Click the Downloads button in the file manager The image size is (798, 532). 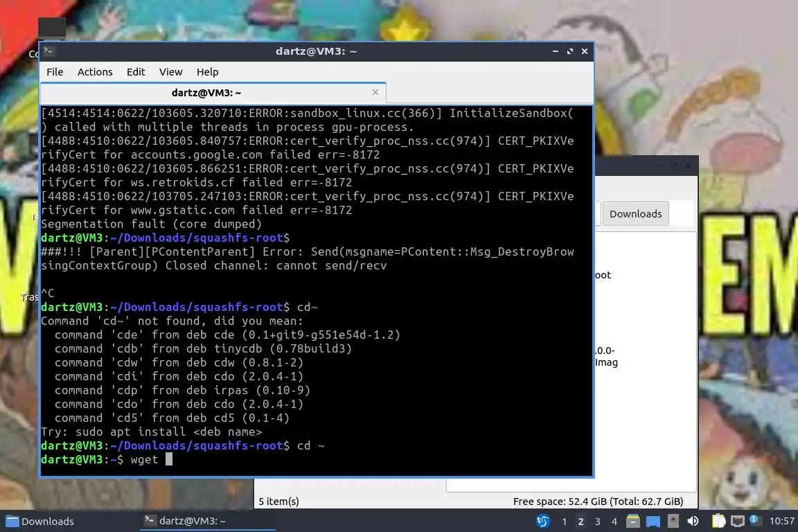pyautogui.click(x=636, y=214)
